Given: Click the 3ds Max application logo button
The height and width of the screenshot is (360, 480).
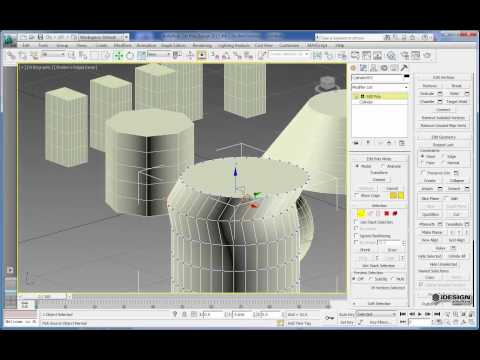Looking at the screenshot, I should coord(10,41).
